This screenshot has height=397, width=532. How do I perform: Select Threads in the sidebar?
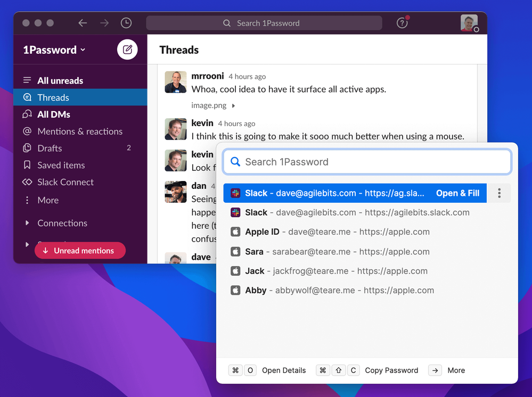(53, 97)
